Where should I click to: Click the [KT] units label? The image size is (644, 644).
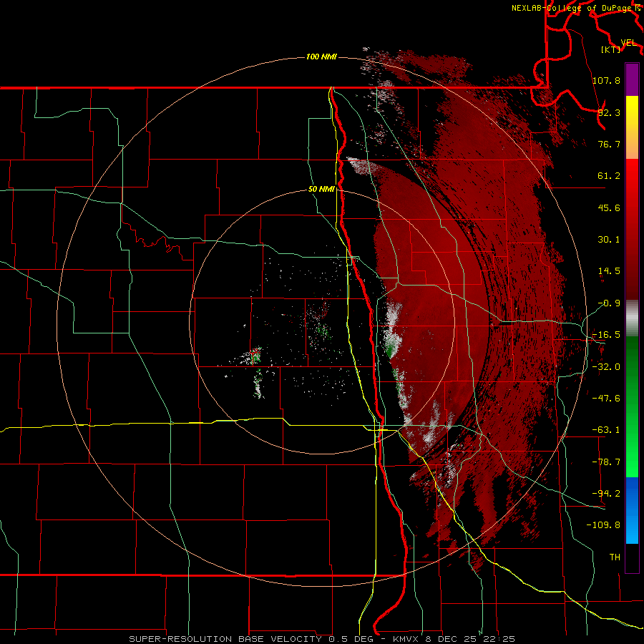611,50
